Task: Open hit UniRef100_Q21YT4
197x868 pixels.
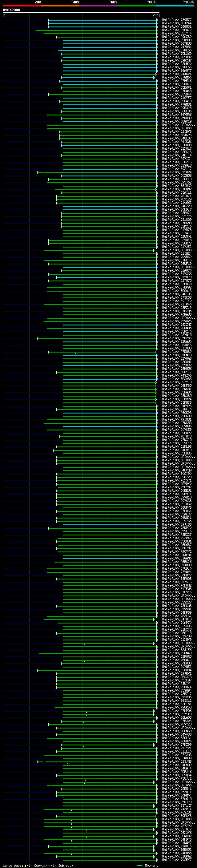Action: [177, 33]
